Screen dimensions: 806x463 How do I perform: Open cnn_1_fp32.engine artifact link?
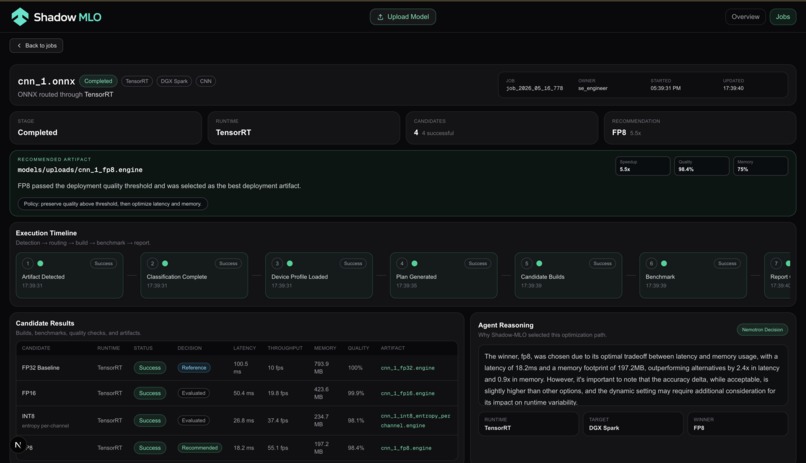coord(408,368)
